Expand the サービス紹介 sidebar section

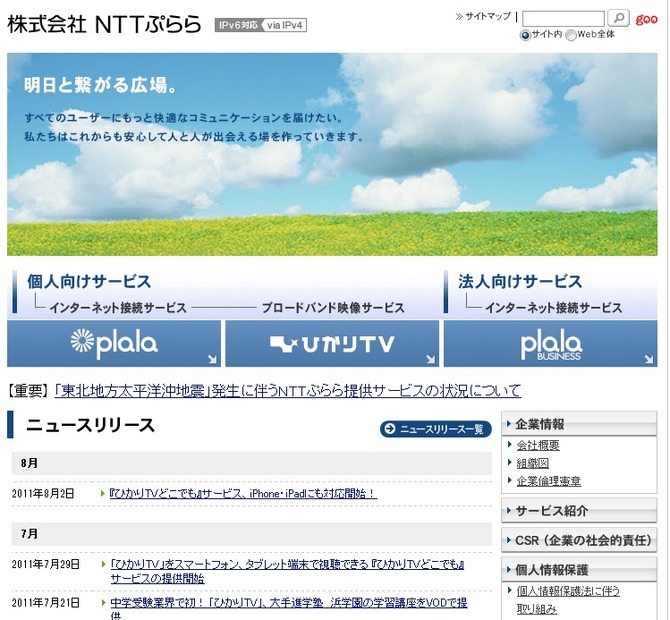click(x=579, y=510)
